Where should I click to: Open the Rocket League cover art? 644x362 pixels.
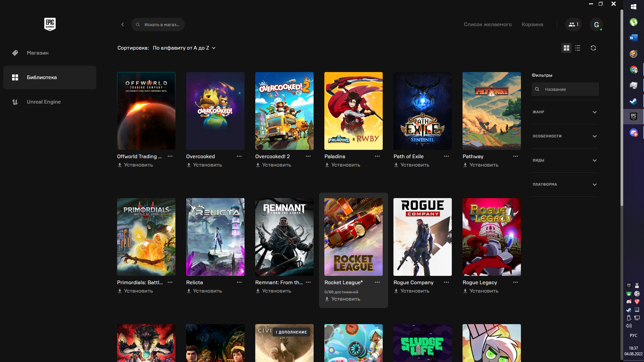[x=354, y=237]
